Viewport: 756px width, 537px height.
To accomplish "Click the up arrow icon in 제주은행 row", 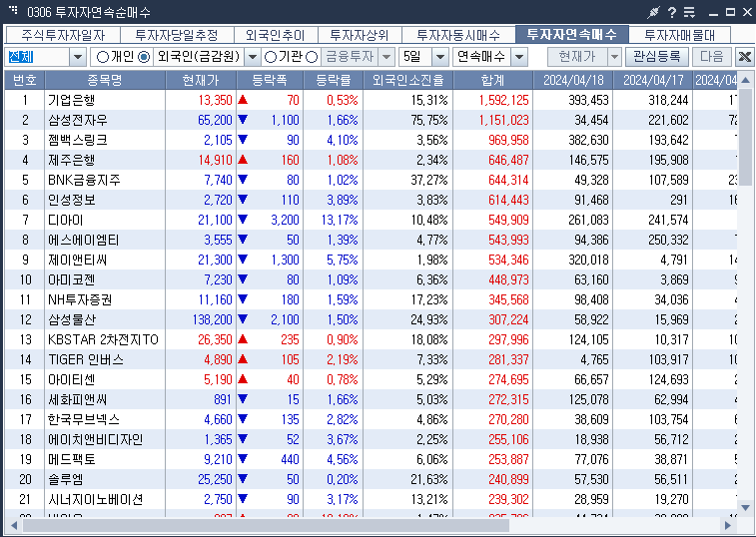I will 243,160.
